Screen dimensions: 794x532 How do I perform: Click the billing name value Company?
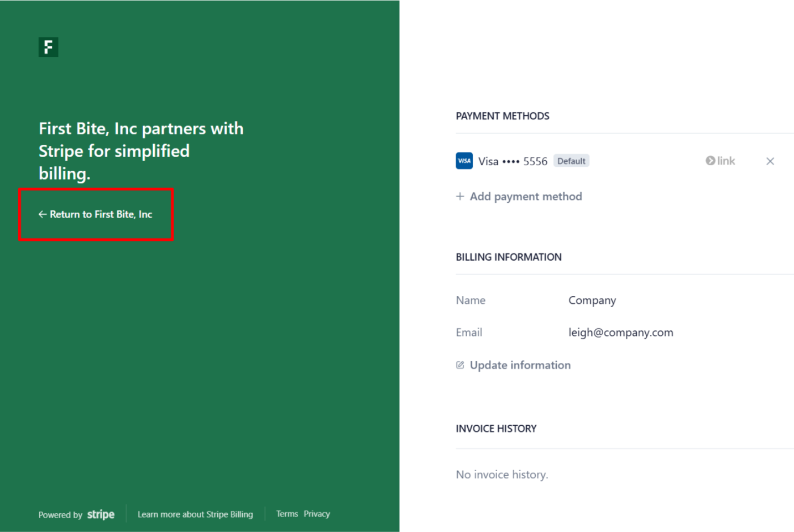(x=592, y=301)
